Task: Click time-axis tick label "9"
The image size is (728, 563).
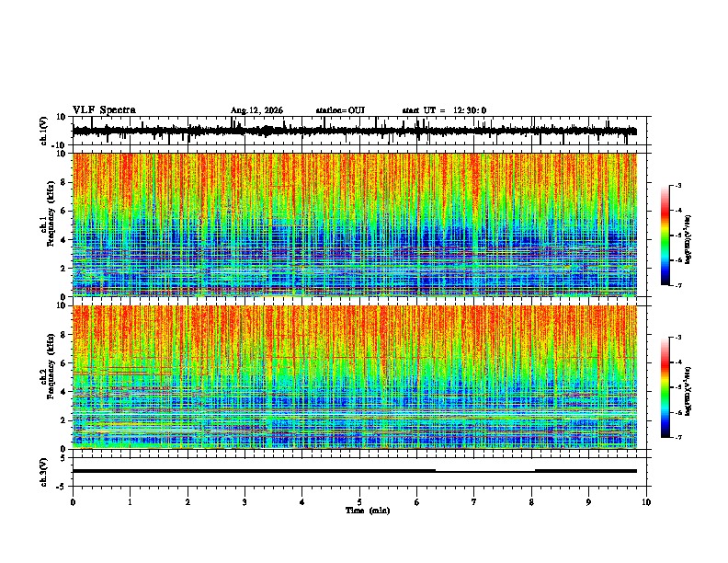Action: [x=588, y=502]
